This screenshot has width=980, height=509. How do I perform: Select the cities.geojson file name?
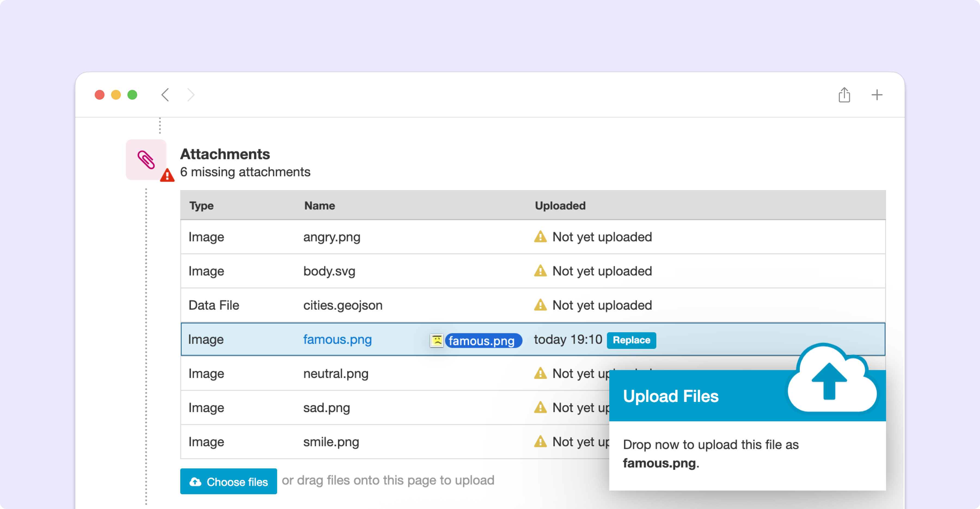343,305
